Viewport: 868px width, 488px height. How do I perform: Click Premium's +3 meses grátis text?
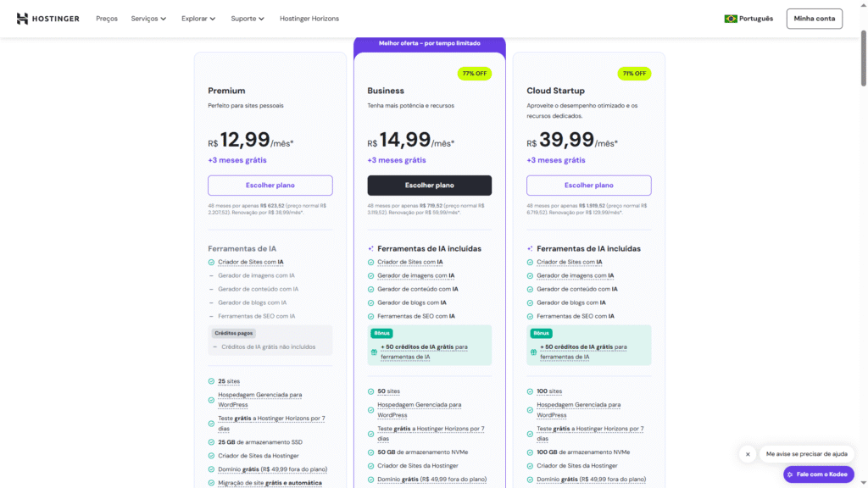237,160
